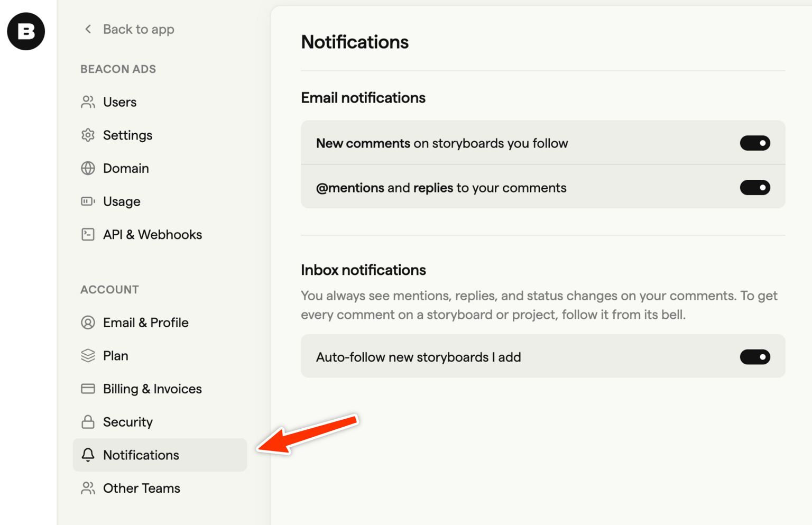Screen dimensions: 812x525
Task: Click the back chevron arrow
Action: coord(88,29)
